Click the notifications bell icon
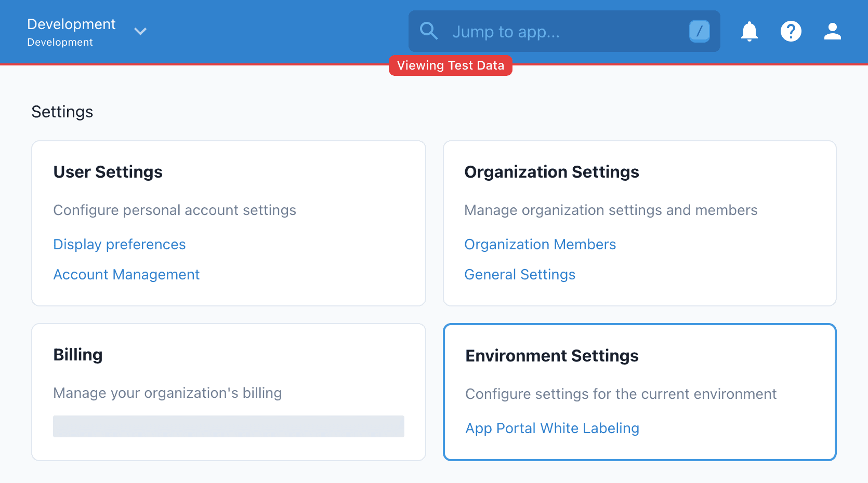This screenshot has width=868, height=483. [x=749, y=31]
